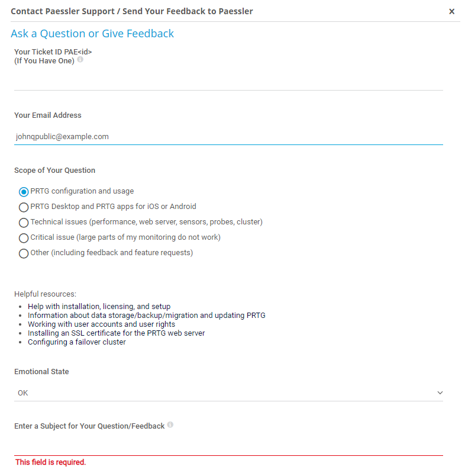Open Working with user accounts link
This screenshot has height=476, width=465.
click(101, 324)
